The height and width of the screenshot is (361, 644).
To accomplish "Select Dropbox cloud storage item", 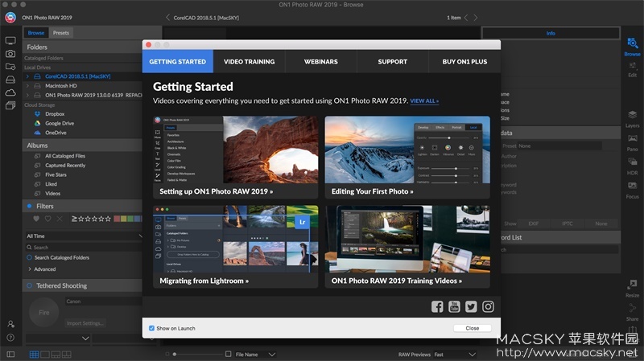I will coord(55,114).
